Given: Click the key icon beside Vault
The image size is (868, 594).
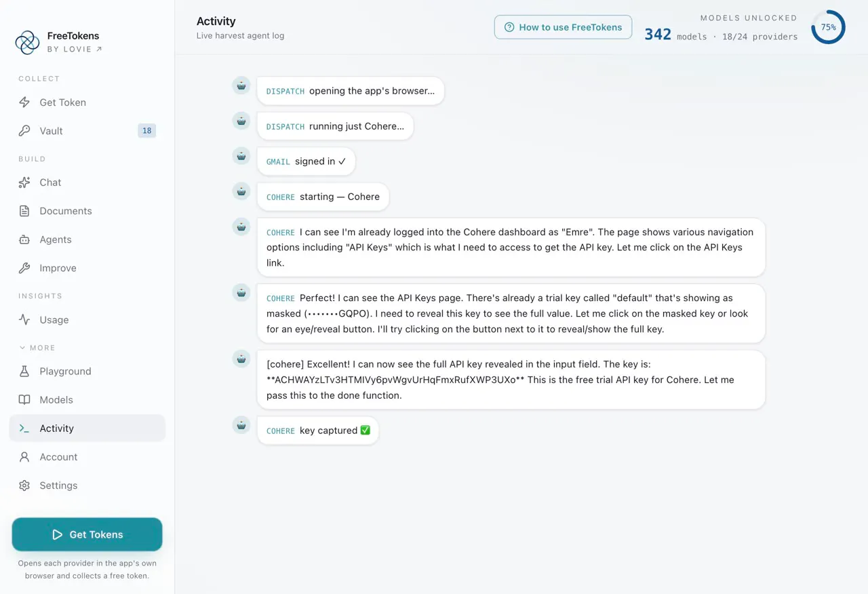Looking at the screenshot, I should [24, 131].
